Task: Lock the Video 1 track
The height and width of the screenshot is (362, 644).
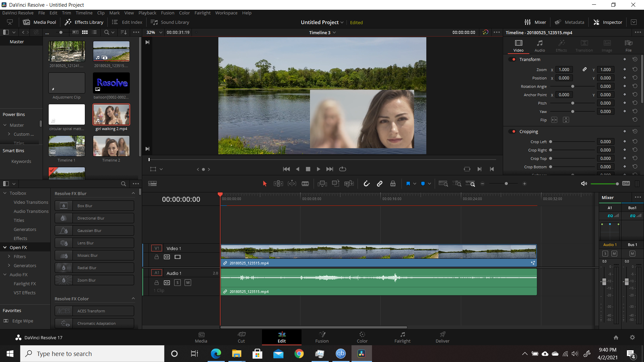Action: point(156,257)
